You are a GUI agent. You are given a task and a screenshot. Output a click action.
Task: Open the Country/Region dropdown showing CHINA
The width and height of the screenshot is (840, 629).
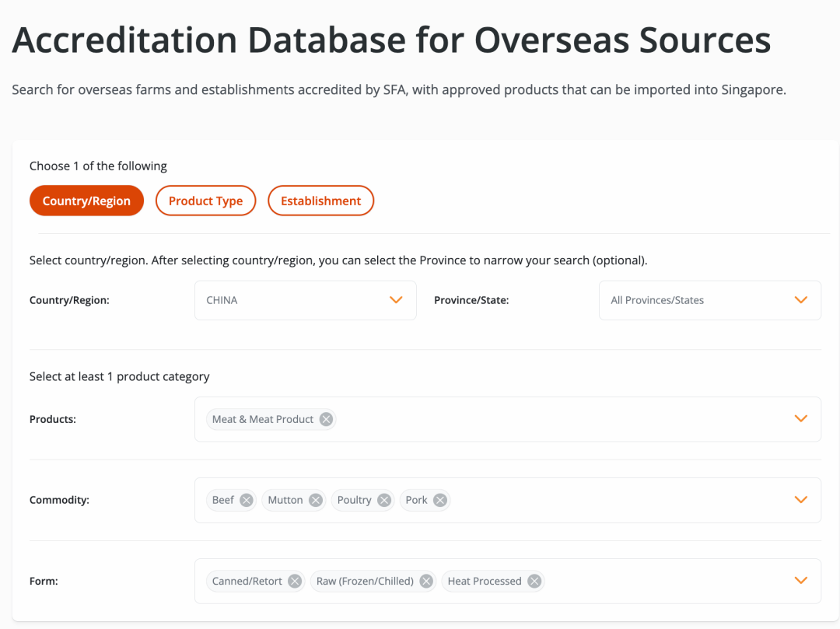click(x=305, y=300)
